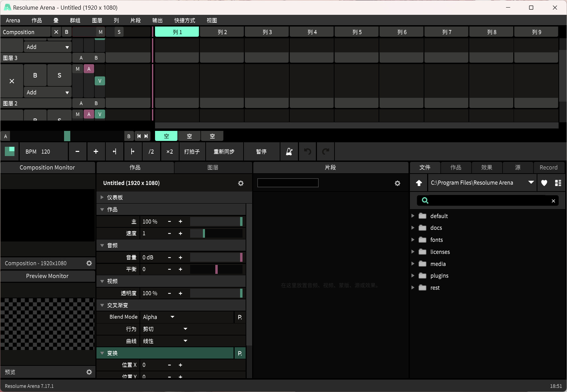567x392 pixels.
Task: Open the 快捷方式 menu
Action: pos(185,20)
